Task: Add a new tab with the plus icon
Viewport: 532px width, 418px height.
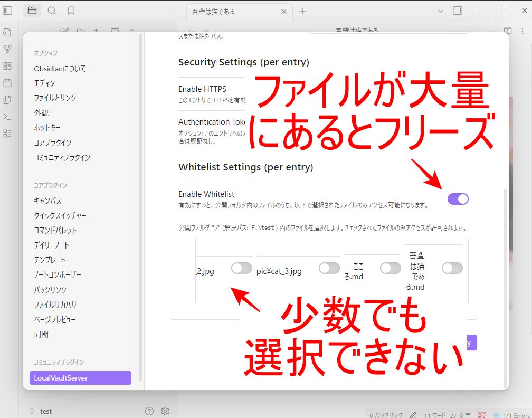Action: pos(302,11)
